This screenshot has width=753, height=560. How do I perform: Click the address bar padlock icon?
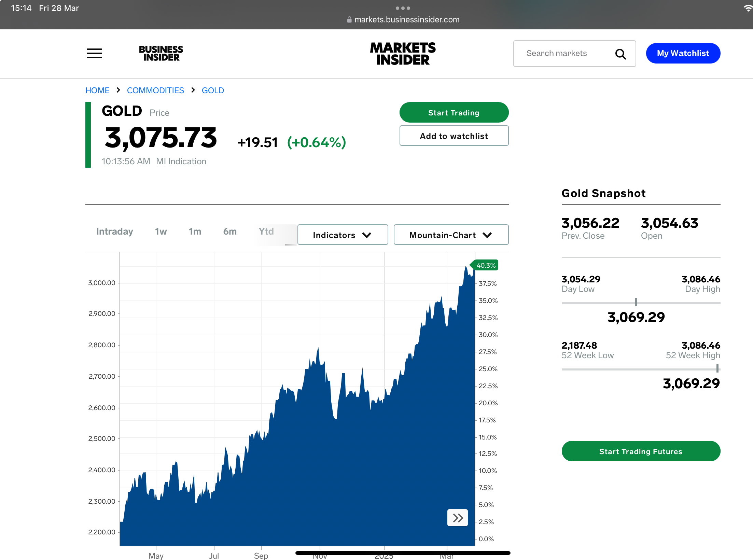click(349, 20)
